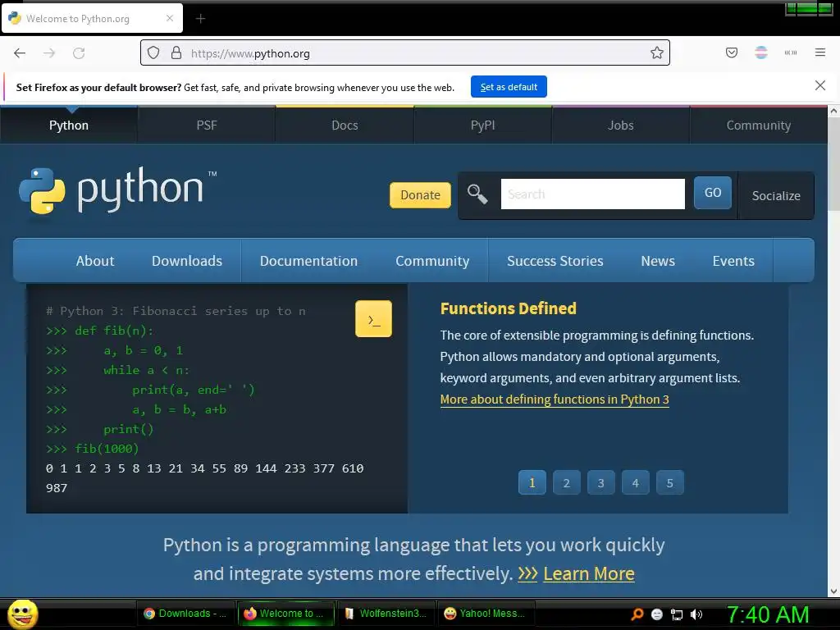Show slide 1 of the code carousel
Screen dimensions: 840x630
tap(532, 482)
